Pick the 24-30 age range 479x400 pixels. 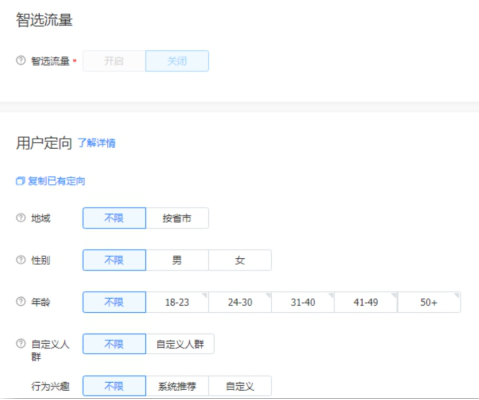[x=240, y=302]
